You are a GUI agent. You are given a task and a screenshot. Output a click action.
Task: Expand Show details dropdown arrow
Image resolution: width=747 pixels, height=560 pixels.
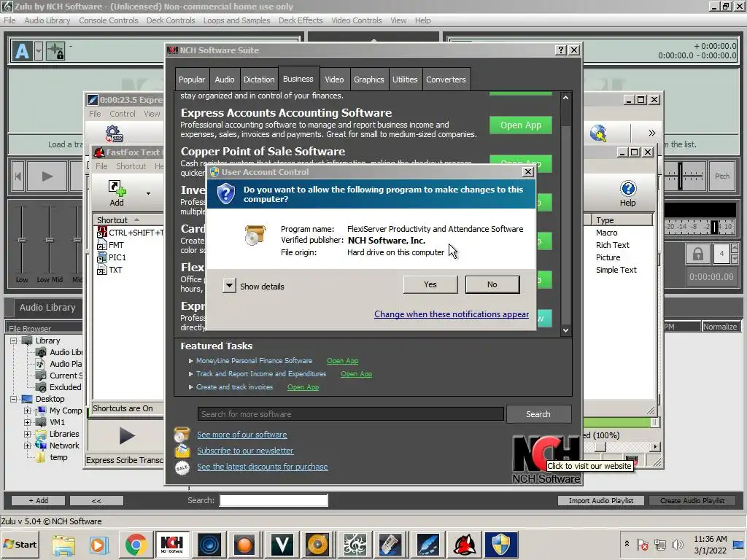229,286
